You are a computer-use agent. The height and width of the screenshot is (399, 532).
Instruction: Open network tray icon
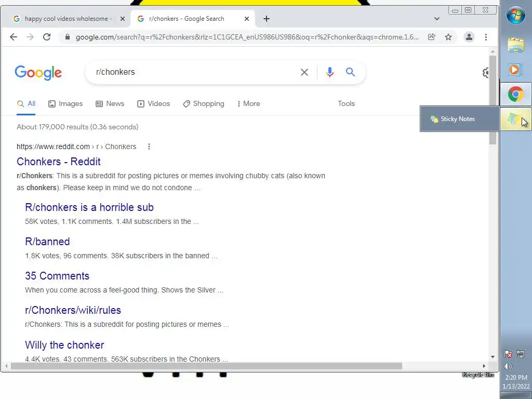(x=521, y=354)
